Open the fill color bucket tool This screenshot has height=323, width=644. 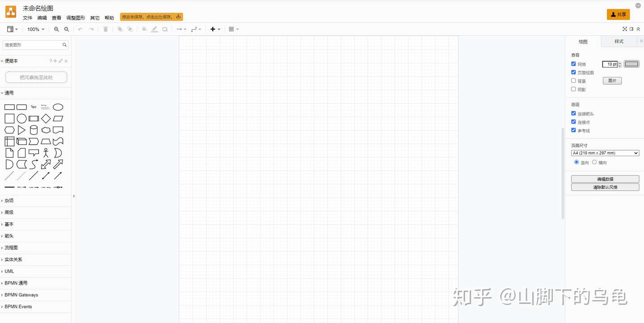tap(144, 30)
